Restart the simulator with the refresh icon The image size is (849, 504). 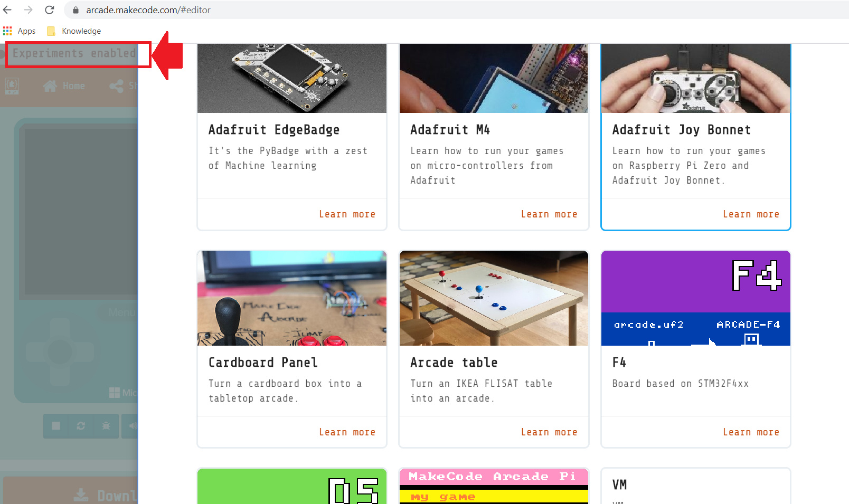coord(81,426)
